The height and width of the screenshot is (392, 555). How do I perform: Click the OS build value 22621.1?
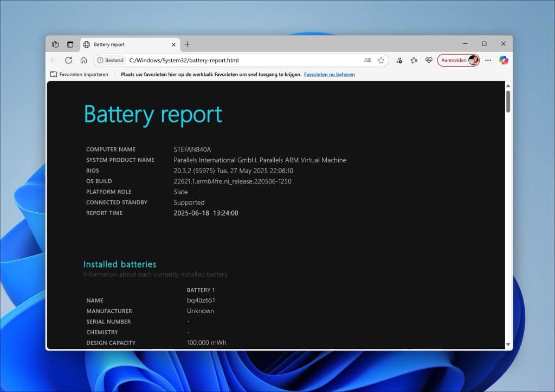pos(233,181)
